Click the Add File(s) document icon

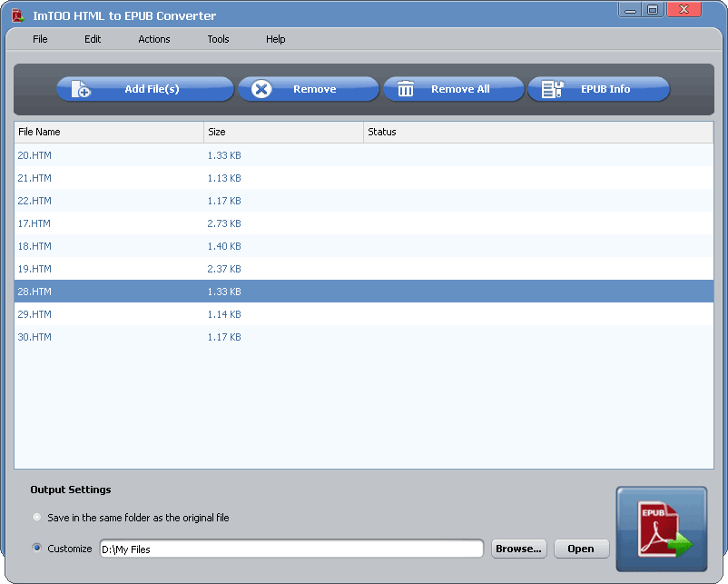click(81, 89)
